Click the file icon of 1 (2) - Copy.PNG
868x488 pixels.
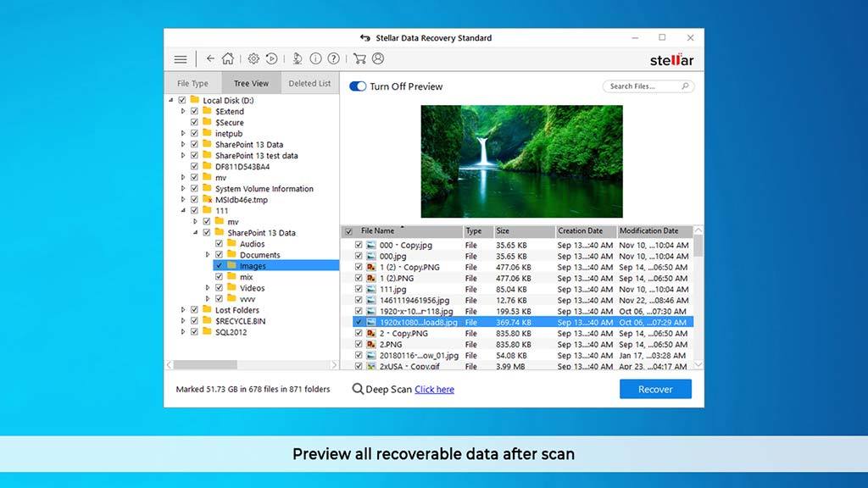click(x=371, y=267)
